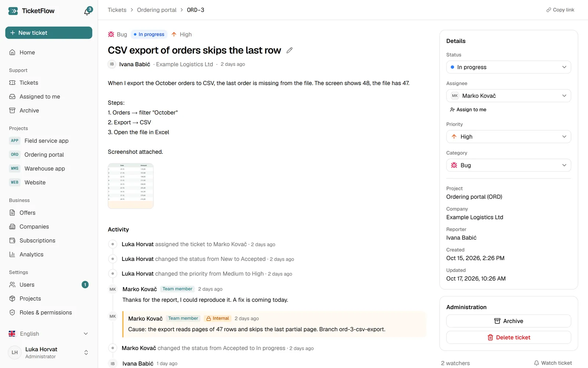Expand the English language selector

pyautogui.click(x=49, y=334)
